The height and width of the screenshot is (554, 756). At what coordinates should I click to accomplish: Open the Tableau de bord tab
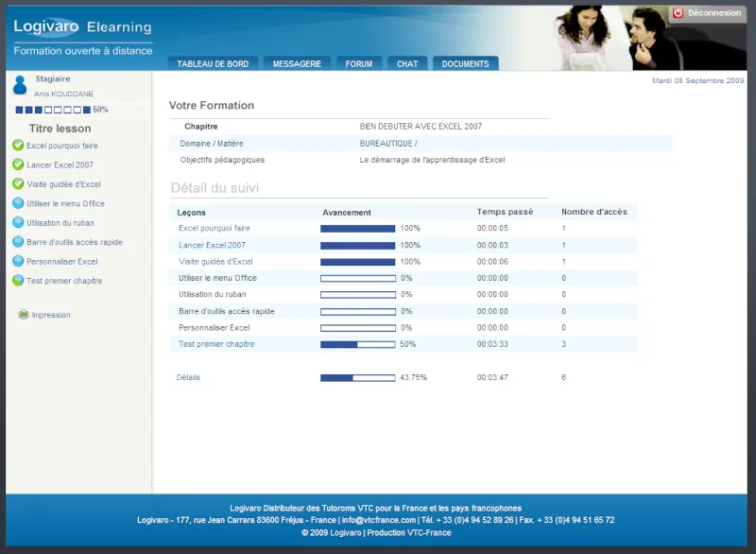click(213, 64)
